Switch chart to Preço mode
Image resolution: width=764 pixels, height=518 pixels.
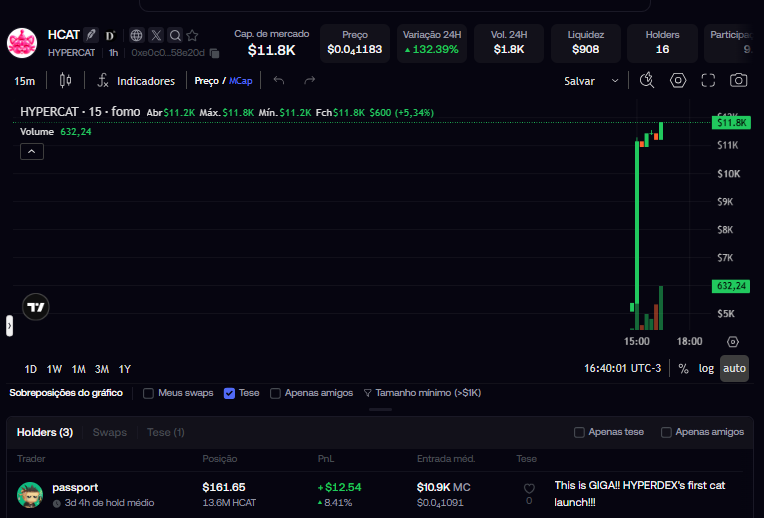pos(206,81)
